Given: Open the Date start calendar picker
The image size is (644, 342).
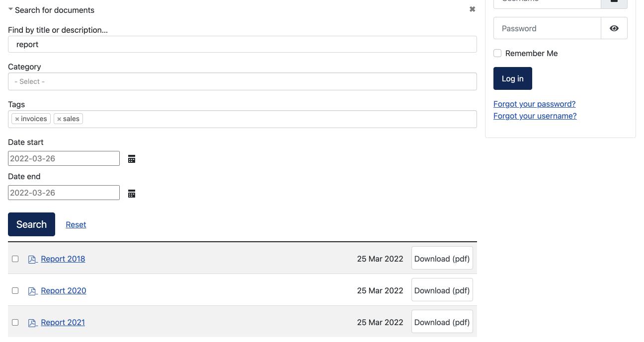Looking at the screenshot, I should (132, 159).
